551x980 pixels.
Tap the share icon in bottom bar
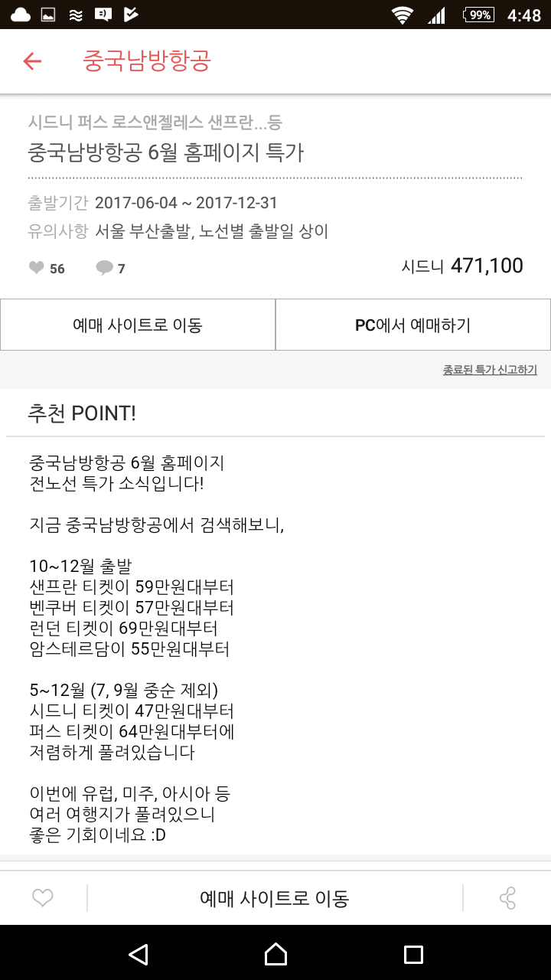[x=507, y=898]
